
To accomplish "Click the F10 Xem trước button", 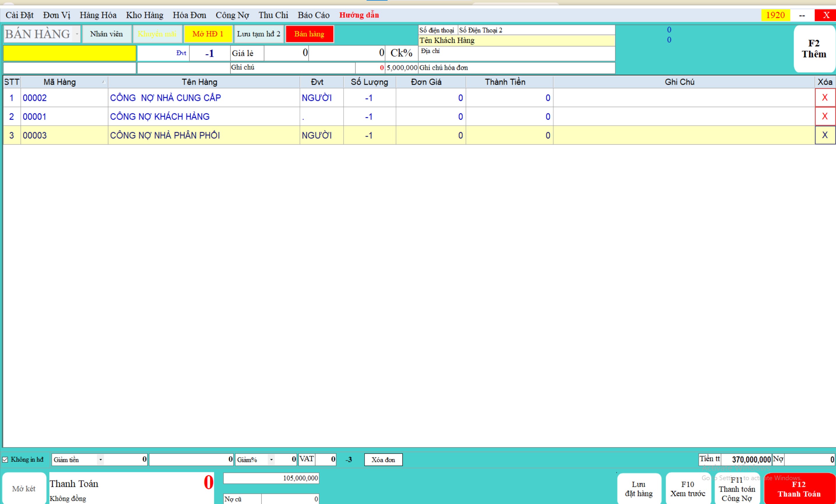I will 687,489.
